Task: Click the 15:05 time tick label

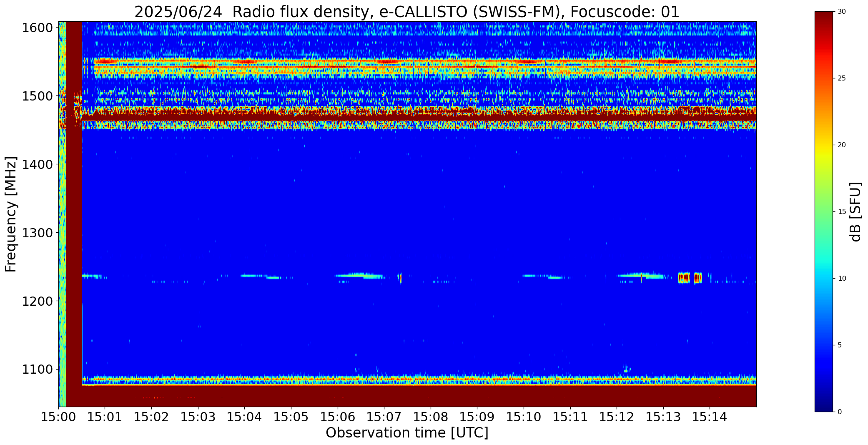Action: [291, 417]
